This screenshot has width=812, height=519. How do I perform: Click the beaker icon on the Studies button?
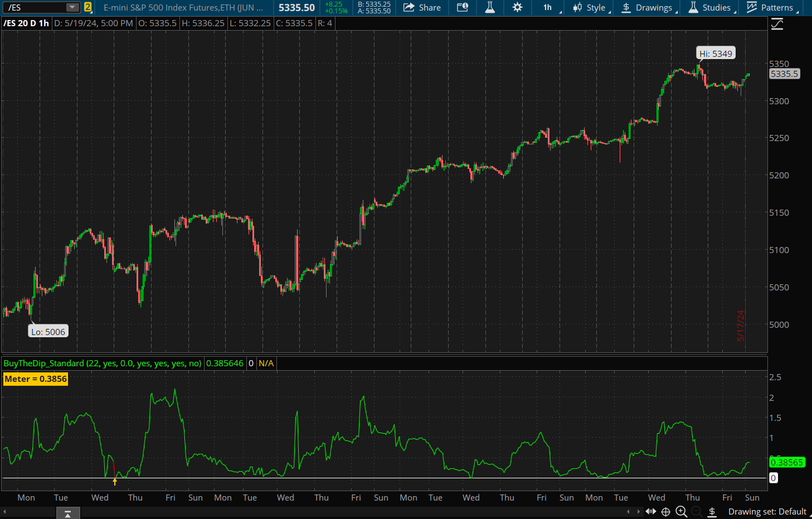[693, 7]
